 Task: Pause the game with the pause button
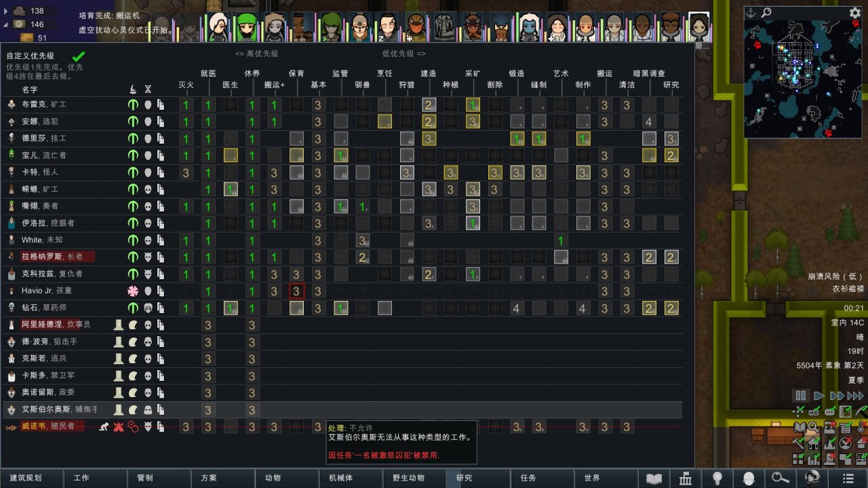(x=801, y=395)
